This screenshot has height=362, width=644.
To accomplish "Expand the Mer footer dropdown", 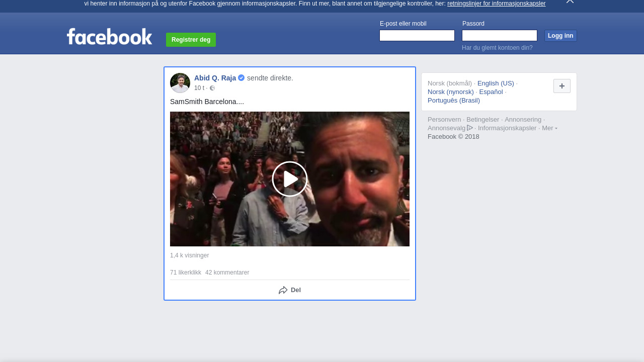I will (x=549, y=128).
